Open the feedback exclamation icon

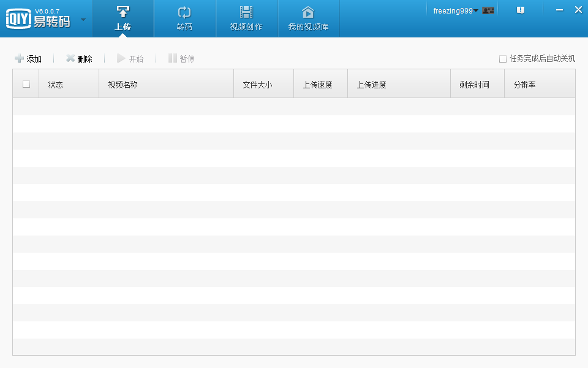(x=520, y=10)
